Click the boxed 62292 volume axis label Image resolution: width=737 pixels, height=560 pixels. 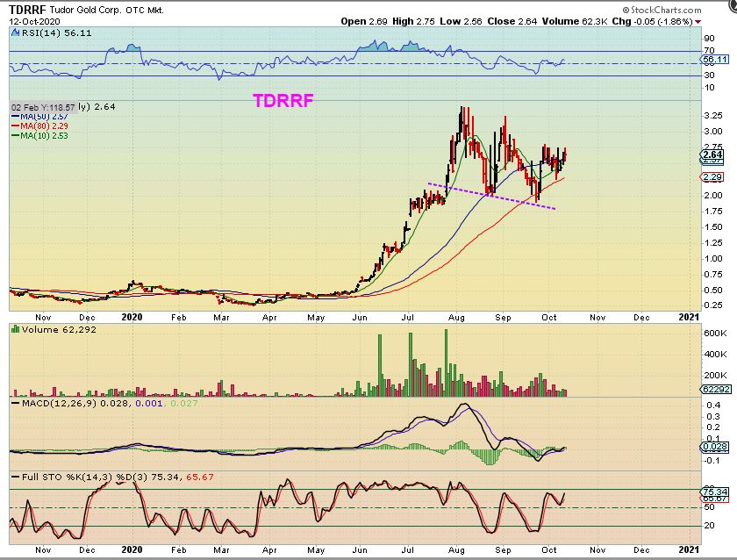click(x=716, y=390)
